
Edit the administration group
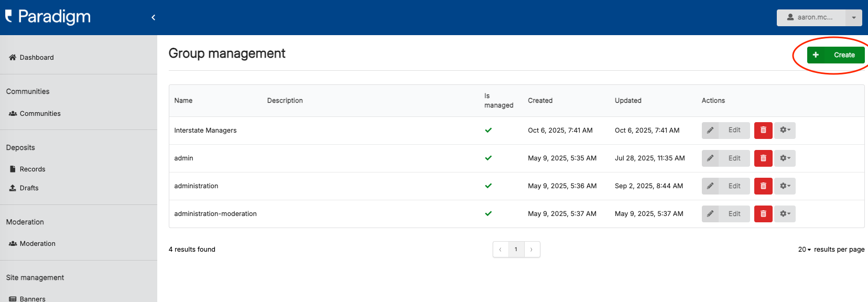(726, 186)
